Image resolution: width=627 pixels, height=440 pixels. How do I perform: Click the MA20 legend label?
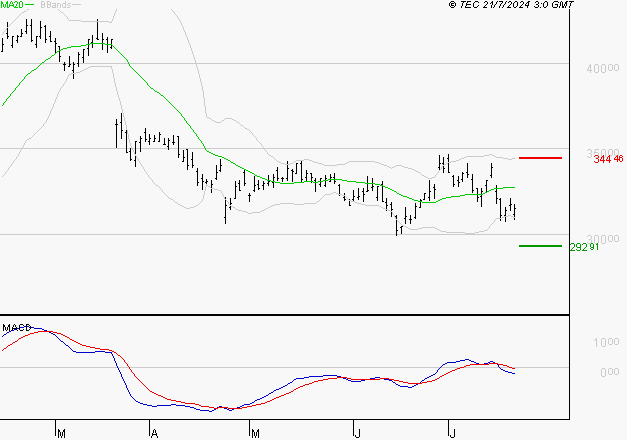12,5
